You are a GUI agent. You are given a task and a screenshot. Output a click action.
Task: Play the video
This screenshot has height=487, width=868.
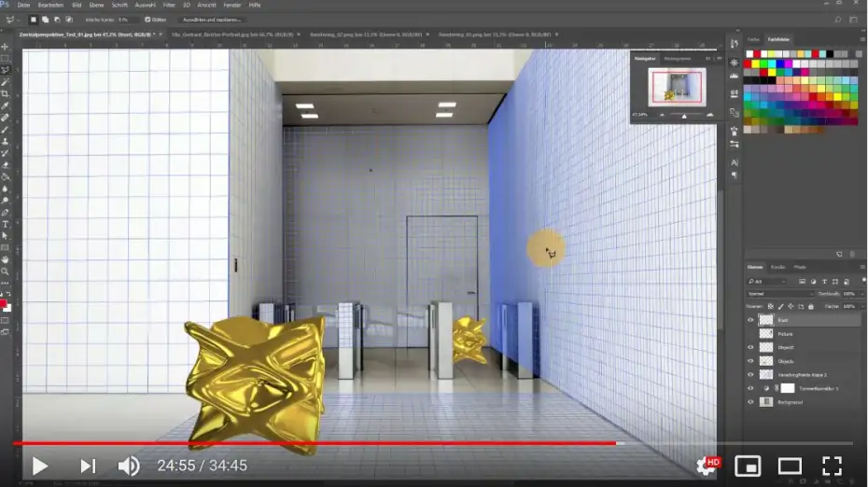click(x=39, y=466)
